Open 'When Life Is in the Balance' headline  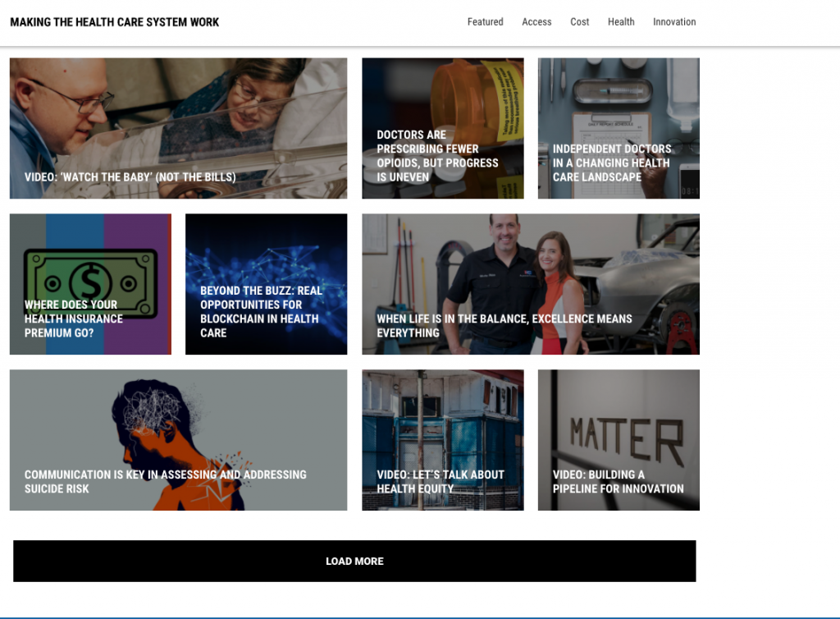(504, 326)
